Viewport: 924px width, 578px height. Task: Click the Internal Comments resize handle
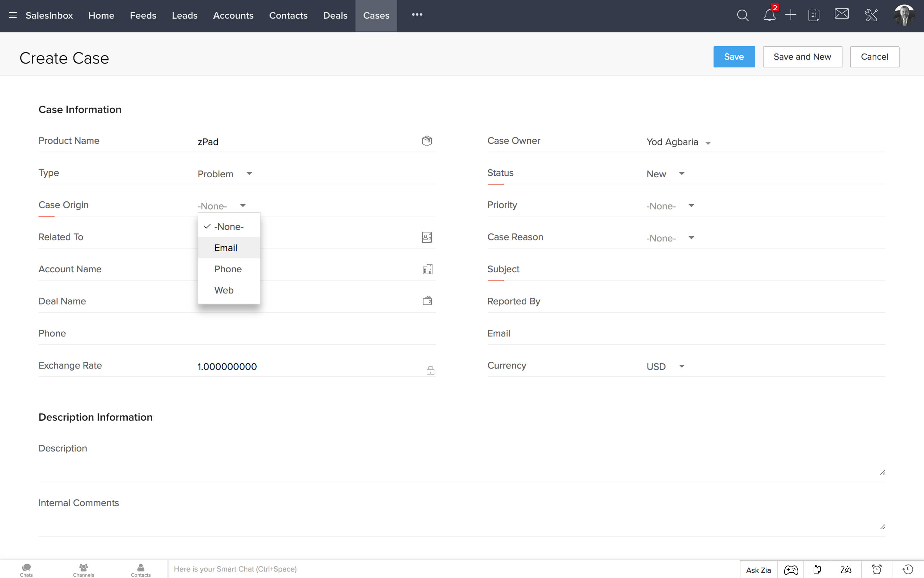click(882, 527)
